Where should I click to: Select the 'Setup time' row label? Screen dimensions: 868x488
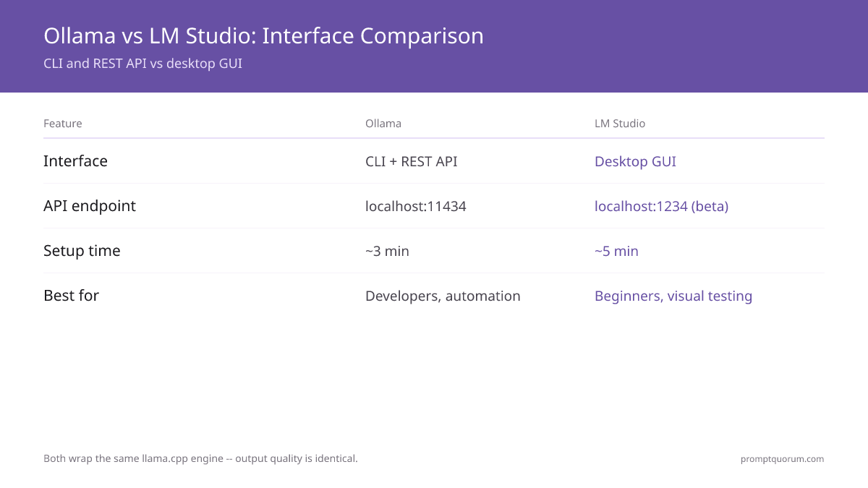tap(82, 251)
